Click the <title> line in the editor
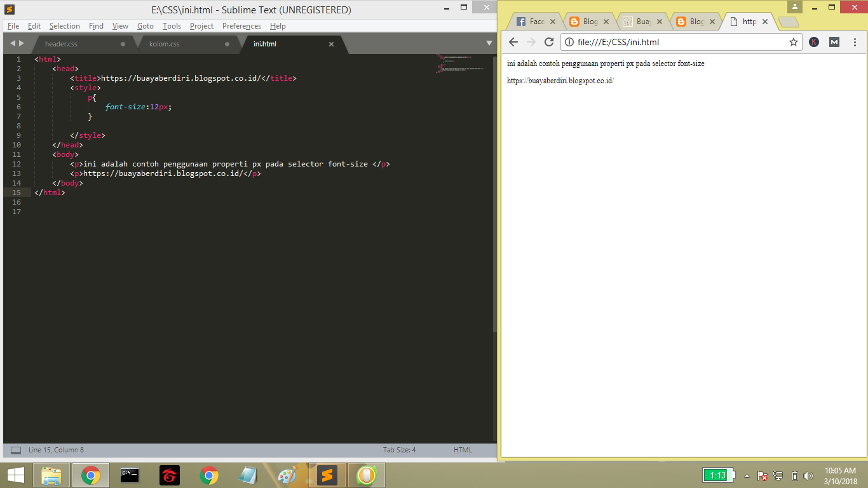 pyautogui.click(x=183, y=78)
